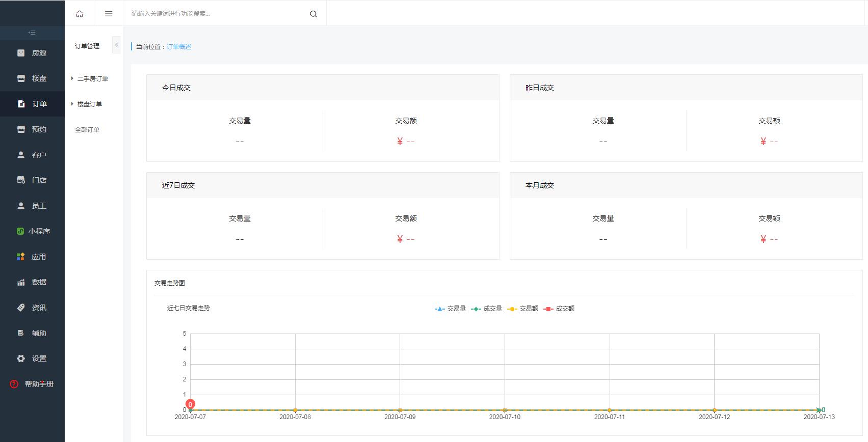Viewport: 868px width, 442px height.
Task: Click the 今日成交 card header
Action: click(323, 88)
